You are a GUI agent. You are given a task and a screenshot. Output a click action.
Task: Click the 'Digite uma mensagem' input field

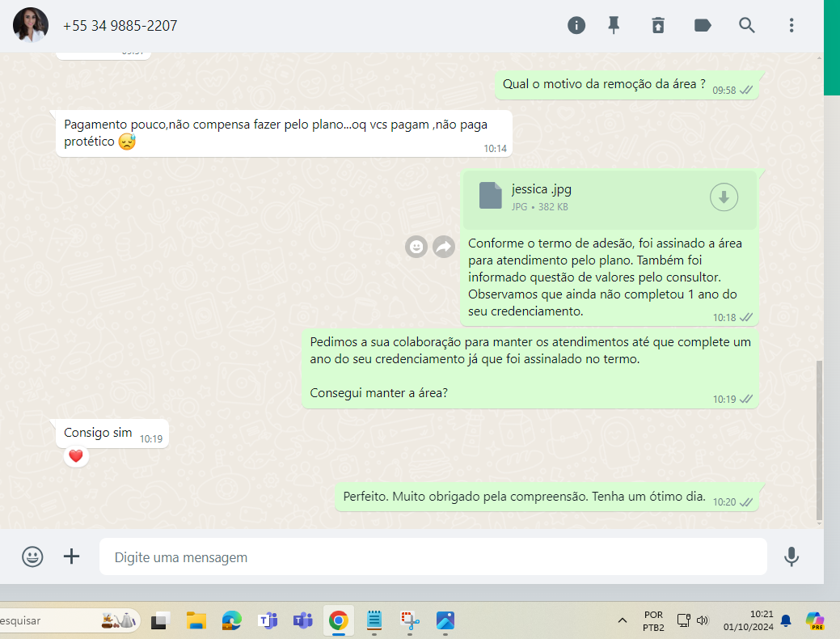click(433, 556)
